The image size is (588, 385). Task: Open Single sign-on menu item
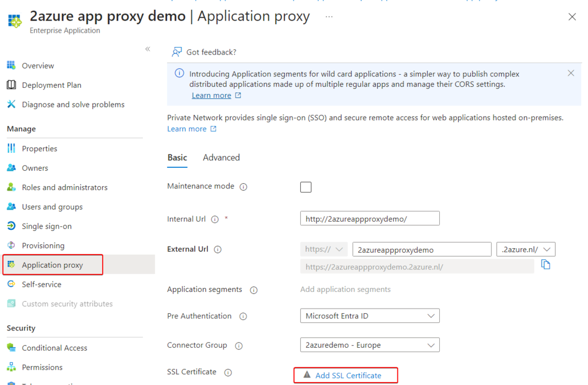[x=47, y=226]
